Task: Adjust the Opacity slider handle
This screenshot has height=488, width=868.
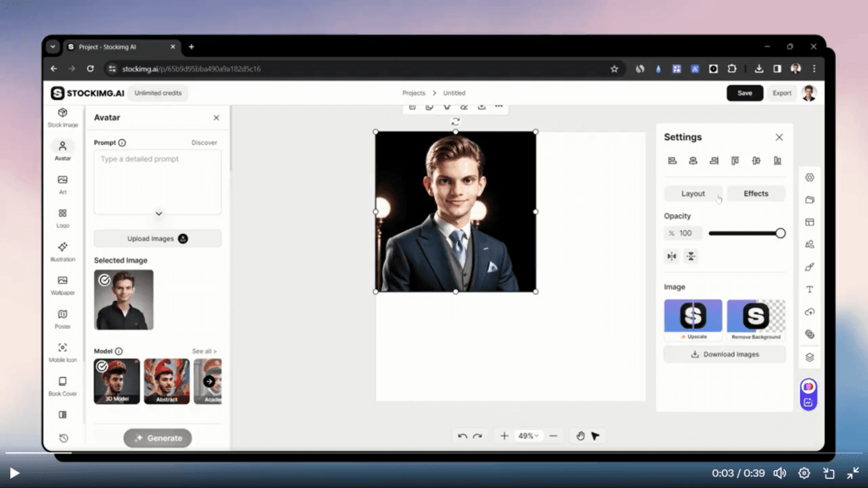Action: (780, 233)
